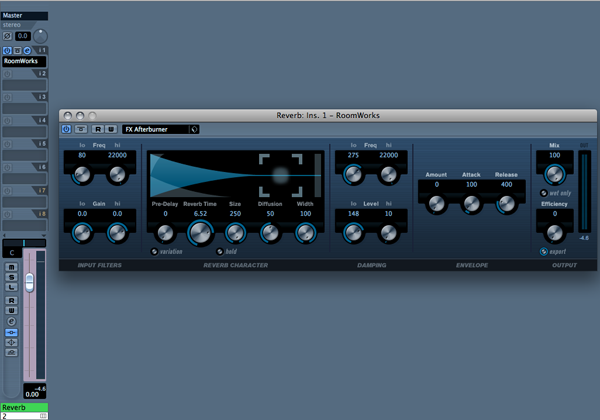Toggle inserts state button on channel

(11, 332)
